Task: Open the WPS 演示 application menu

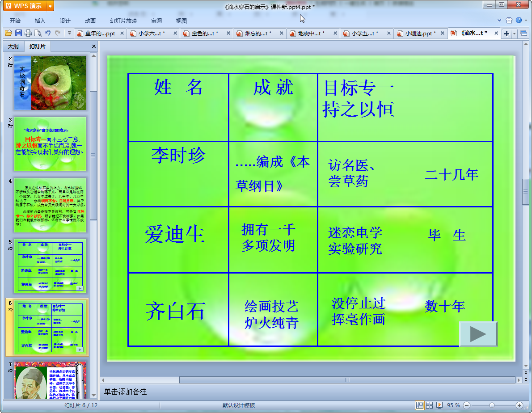Action: (x=25, y=6)
